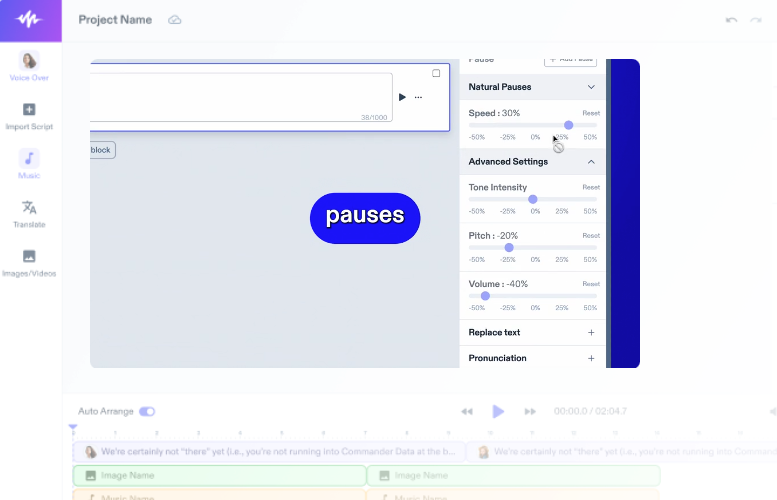Expand Pronunciation with plus icon
Image resolution: width=777 pixels, height=500 pixels.
(x=591, y=358)
